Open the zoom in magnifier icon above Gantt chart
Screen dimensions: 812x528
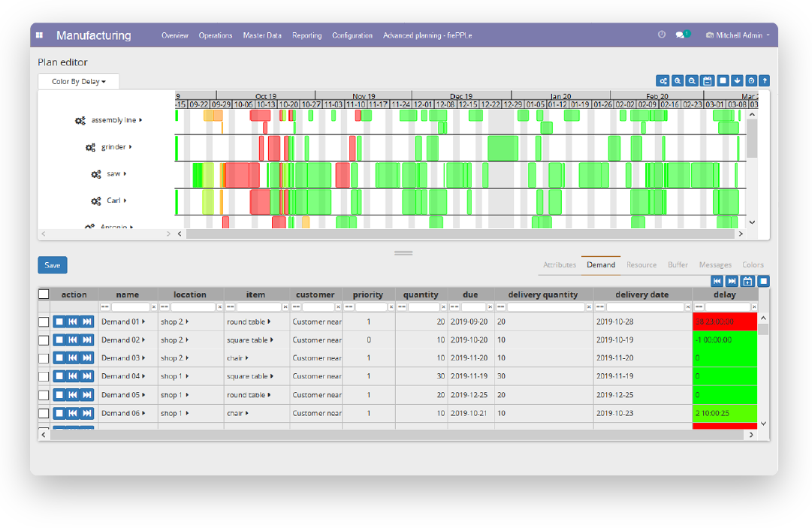pyautogui.click(x=677, y=80)
